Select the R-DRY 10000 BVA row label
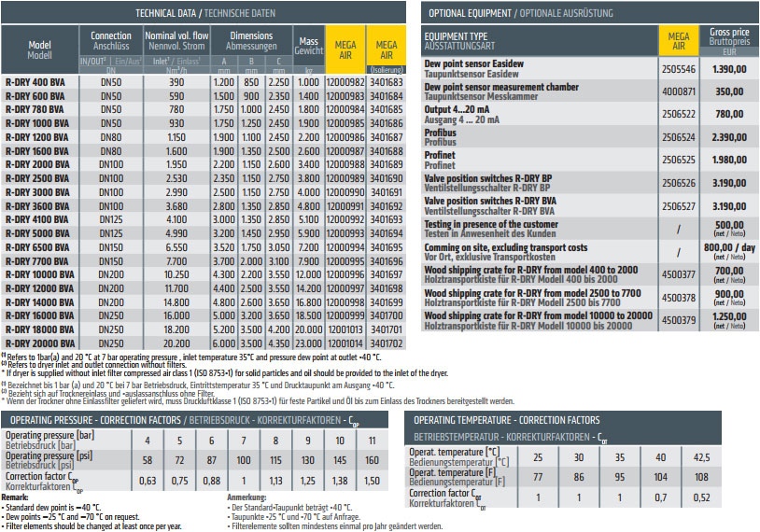760x532 pixels. tap(40, 274)
